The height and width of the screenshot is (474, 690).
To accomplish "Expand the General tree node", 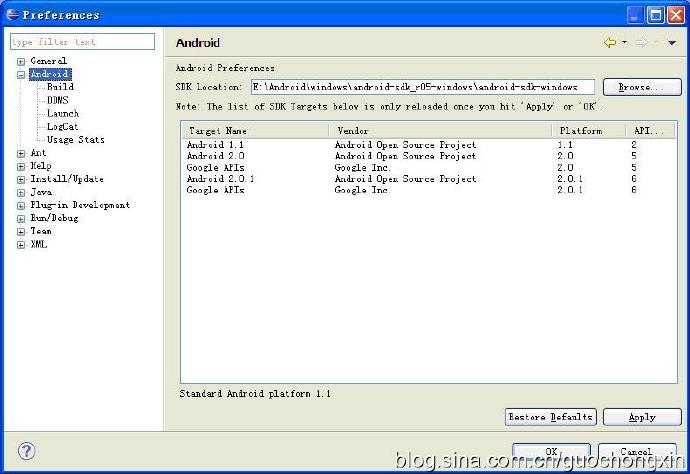I will [21, 62].
